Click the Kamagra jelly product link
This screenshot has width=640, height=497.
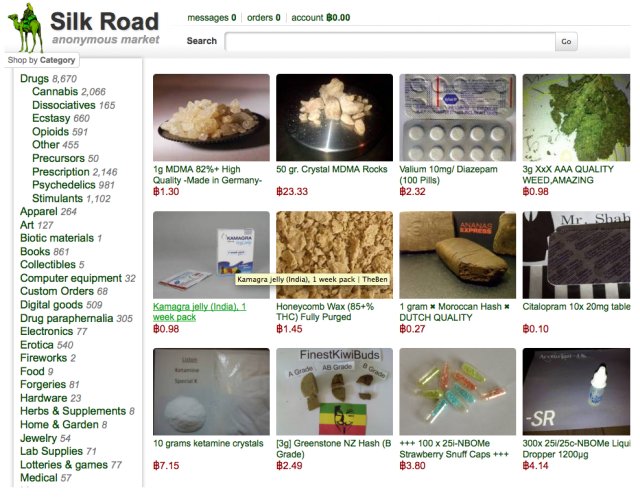coord(199,312)
